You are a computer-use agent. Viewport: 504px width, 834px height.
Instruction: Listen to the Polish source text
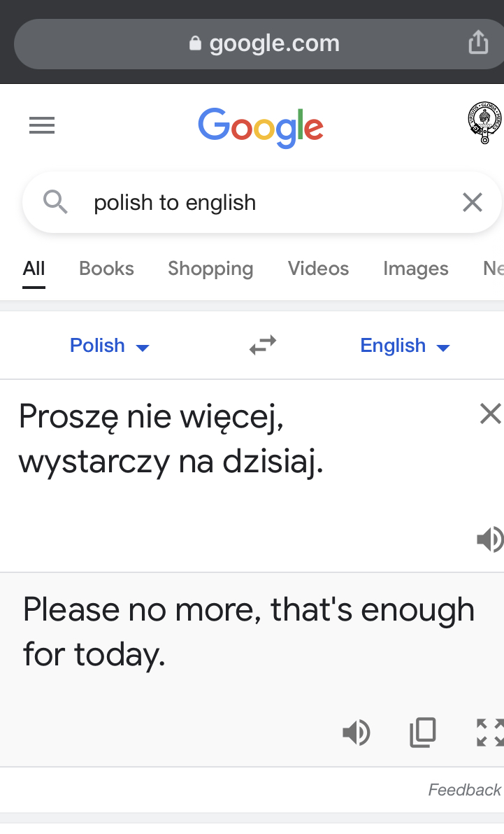(490, 539)
